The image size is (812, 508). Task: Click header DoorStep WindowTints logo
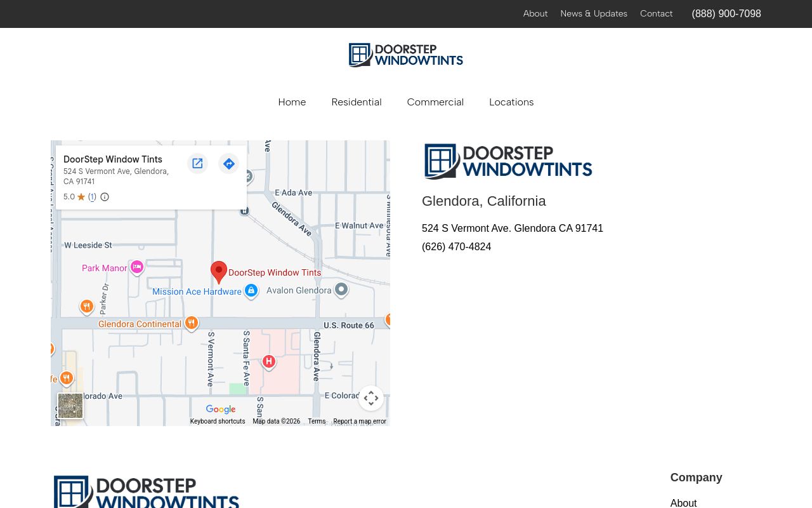click(406, 55)
